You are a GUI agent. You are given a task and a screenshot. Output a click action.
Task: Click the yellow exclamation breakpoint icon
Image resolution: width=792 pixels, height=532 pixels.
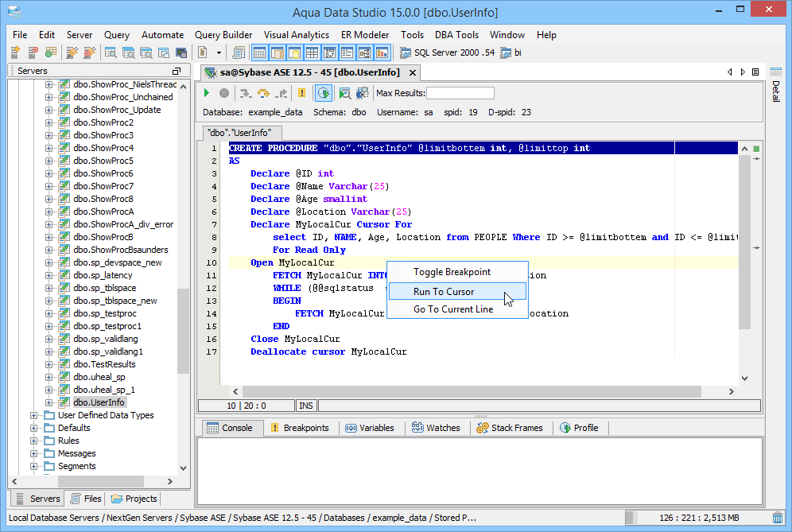click(301, 93)
